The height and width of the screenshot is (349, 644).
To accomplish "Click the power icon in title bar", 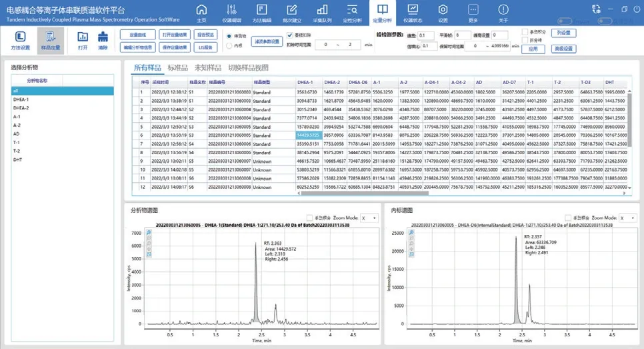I will coord(637,9).
